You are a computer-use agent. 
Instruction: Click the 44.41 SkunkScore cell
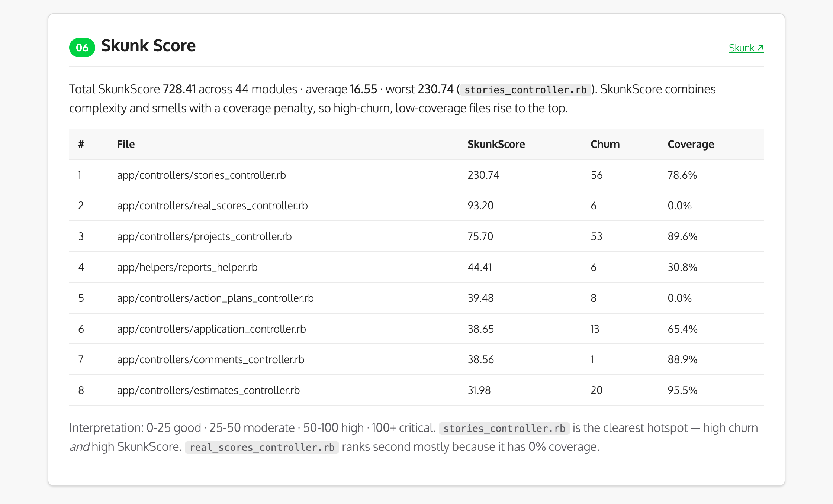coord(480,267)
